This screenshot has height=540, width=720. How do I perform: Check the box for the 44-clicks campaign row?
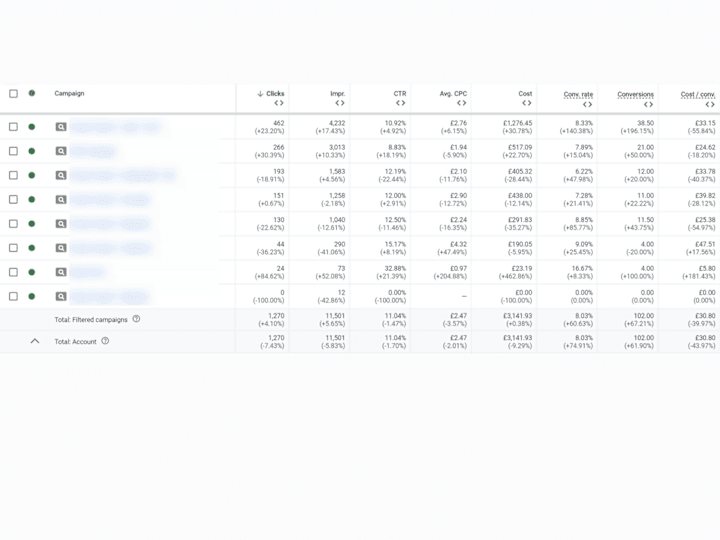13,248
